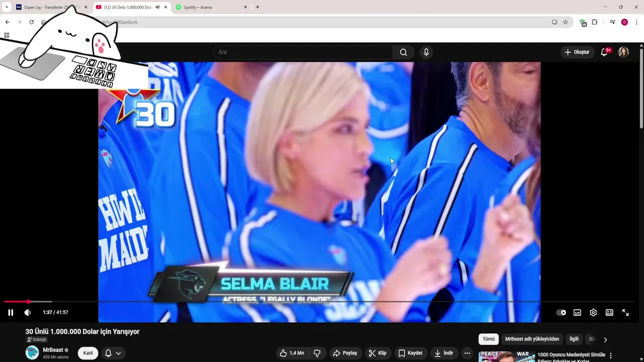This screenshot has width=644, height=362.
Task: Click the 'Paylaş' share button
Action: click(345, 353)
